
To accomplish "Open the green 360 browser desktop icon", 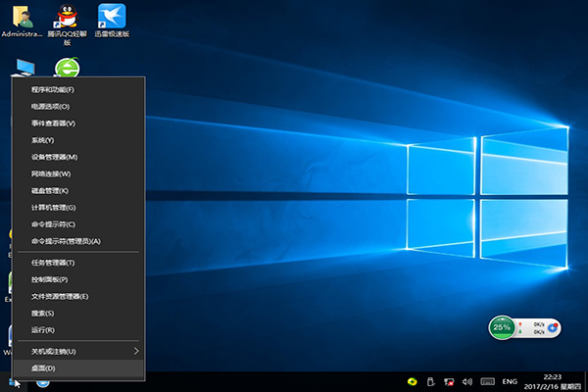I will [67, 69].
